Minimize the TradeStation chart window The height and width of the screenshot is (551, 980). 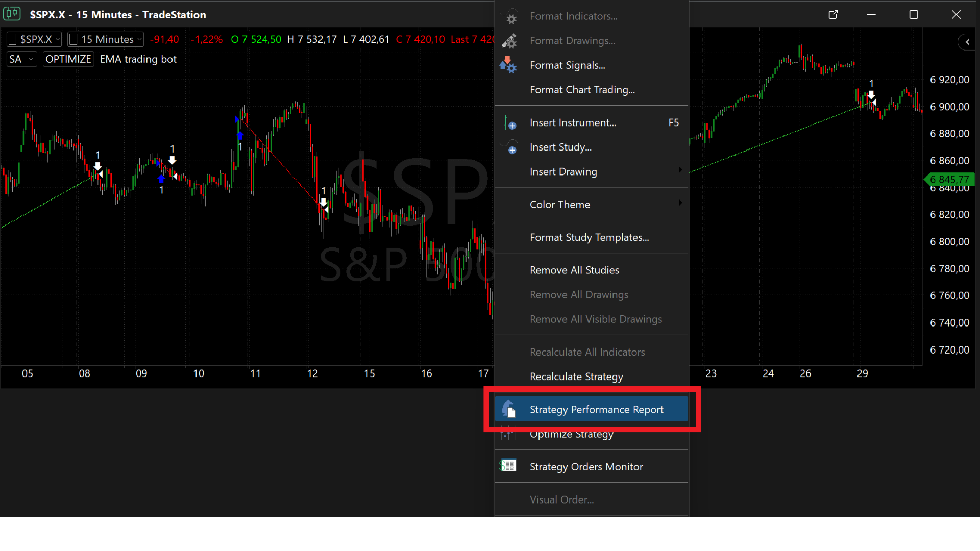coord(871,14)
